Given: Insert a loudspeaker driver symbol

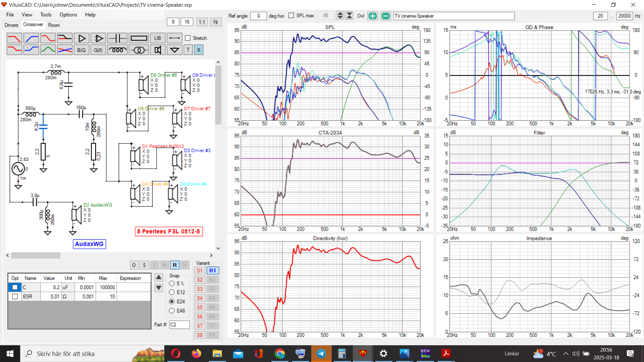Looking at the screenshot, I should [158, 50].
